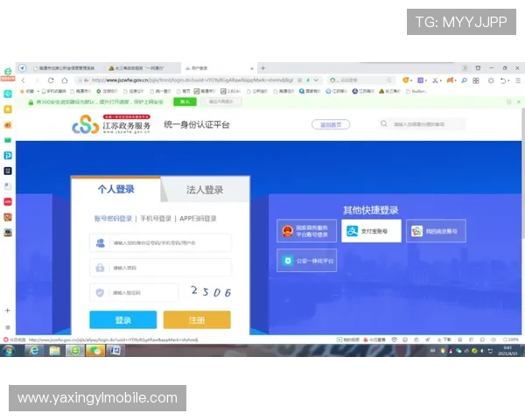Click the browser search box
This screenshot has width=525, height=420.
pos(360,80)
